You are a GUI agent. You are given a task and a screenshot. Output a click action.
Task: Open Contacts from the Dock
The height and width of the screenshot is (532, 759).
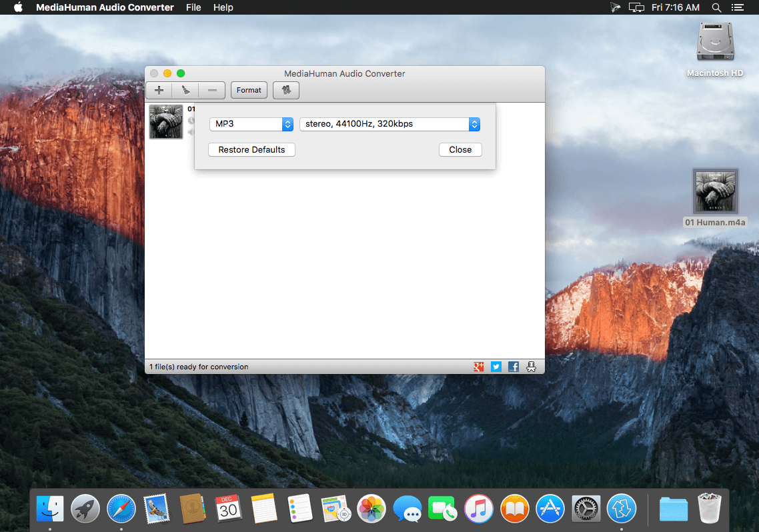click(192, 509)
